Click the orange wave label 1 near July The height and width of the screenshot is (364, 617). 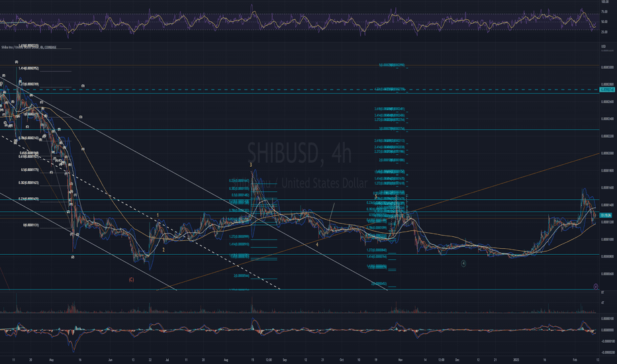pos(158,215)
